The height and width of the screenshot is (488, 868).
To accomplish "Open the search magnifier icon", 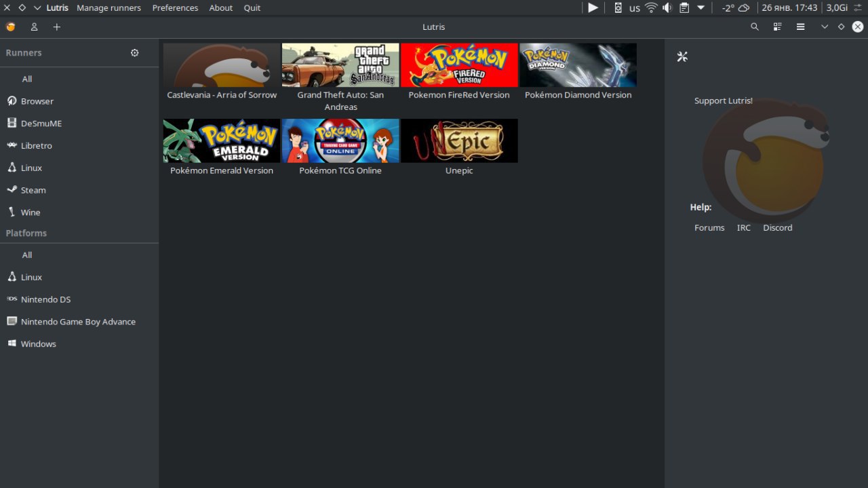I will tap(755, 27).
